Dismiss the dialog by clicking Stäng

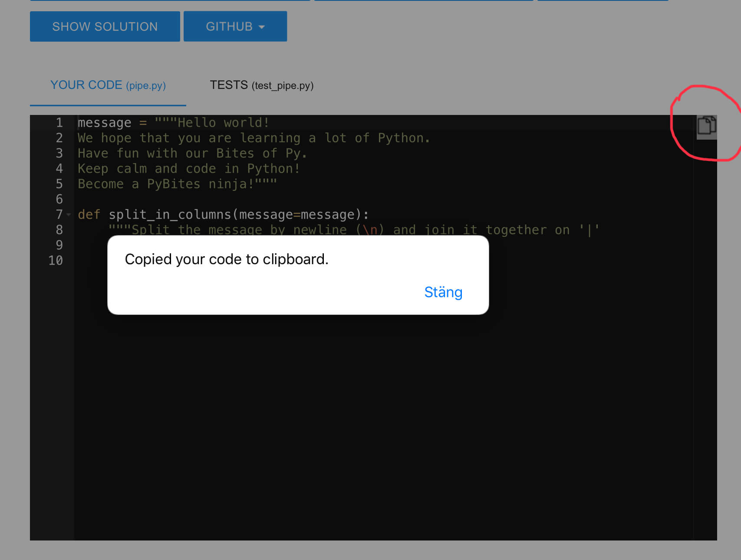pos(443,292)
